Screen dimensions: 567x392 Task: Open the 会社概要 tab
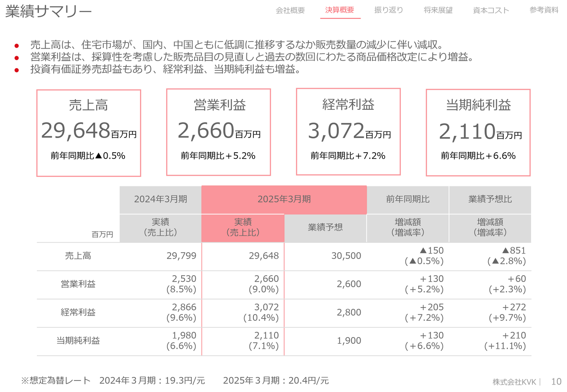coord(290,10)
